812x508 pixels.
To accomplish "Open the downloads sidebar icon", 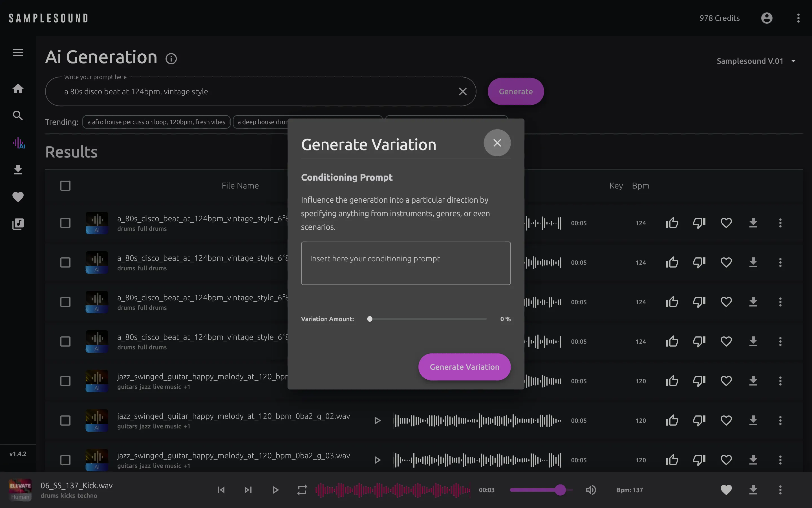I will [18, 170].
